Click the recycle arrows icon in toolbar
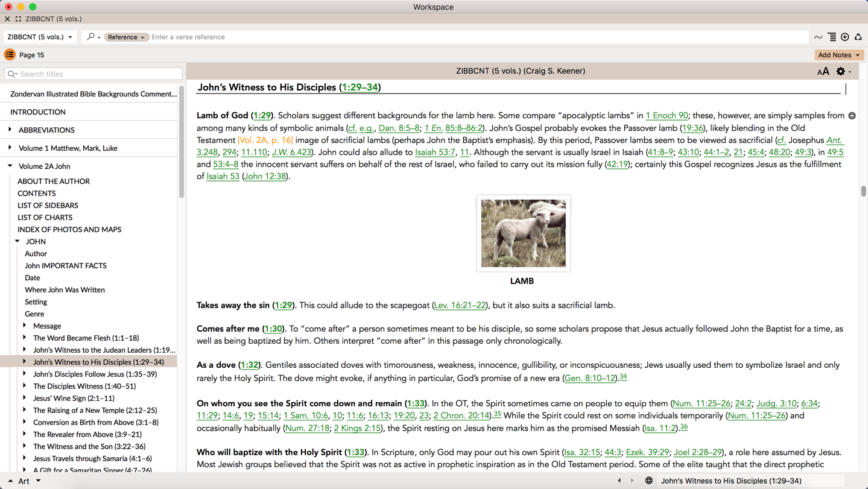 click(858, 37)
